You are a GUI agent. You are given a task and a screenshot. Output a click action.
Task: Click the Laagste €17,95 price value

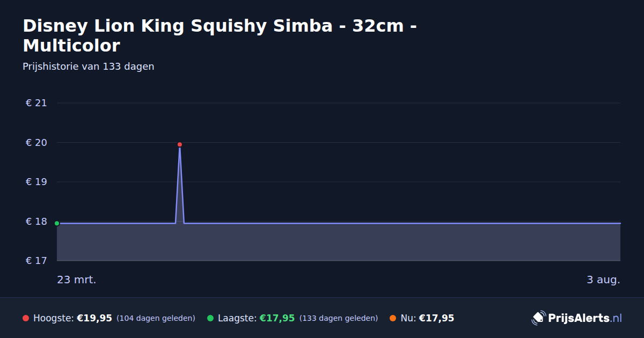click(x=277, y=318)
